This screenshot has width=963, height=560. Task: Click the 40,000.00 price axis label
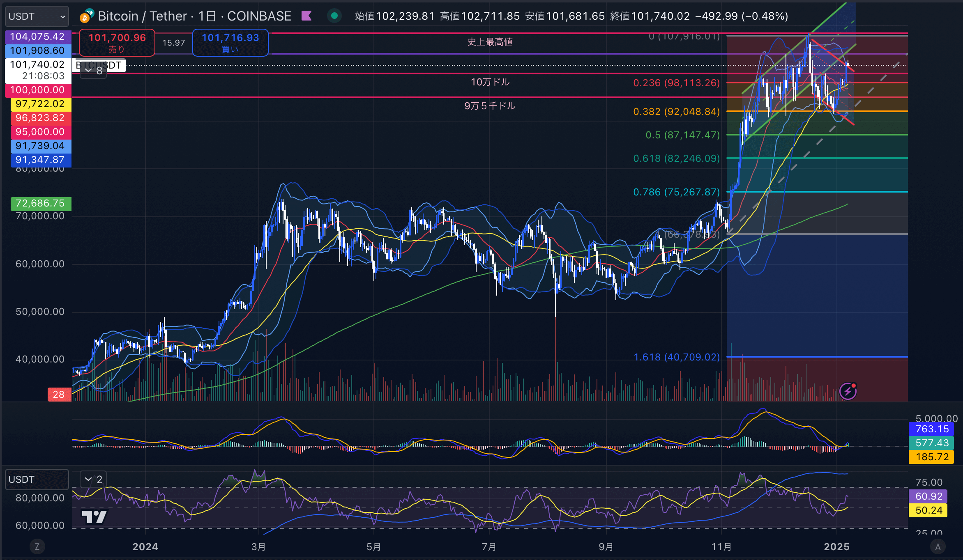[x=40, y=359]
